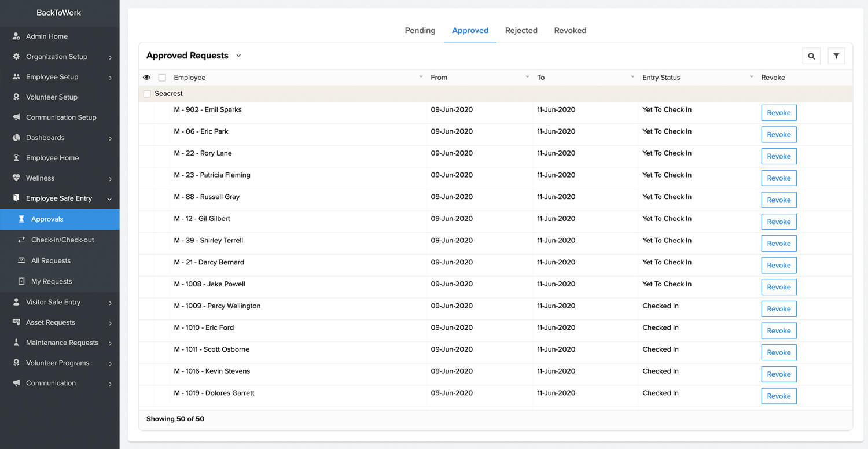
Task: Open All Requests in the sidebar
Action: [x=51, y=260]
